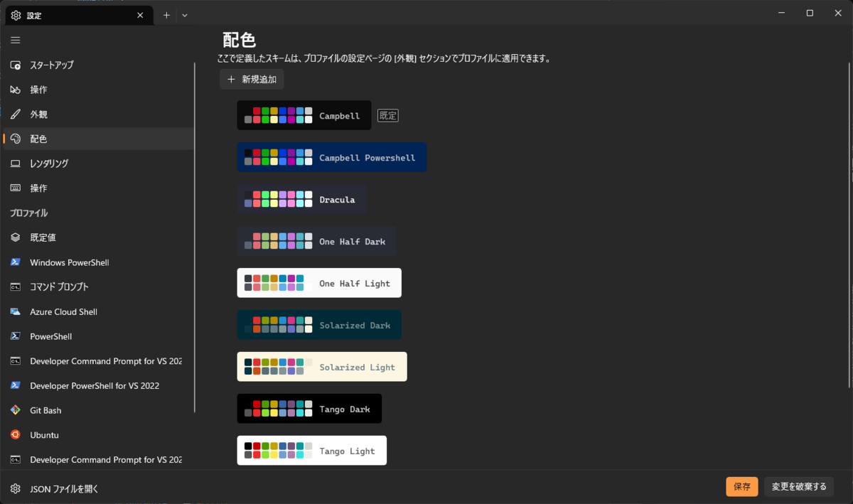Pick the Solarized Dark scheme

319,325
